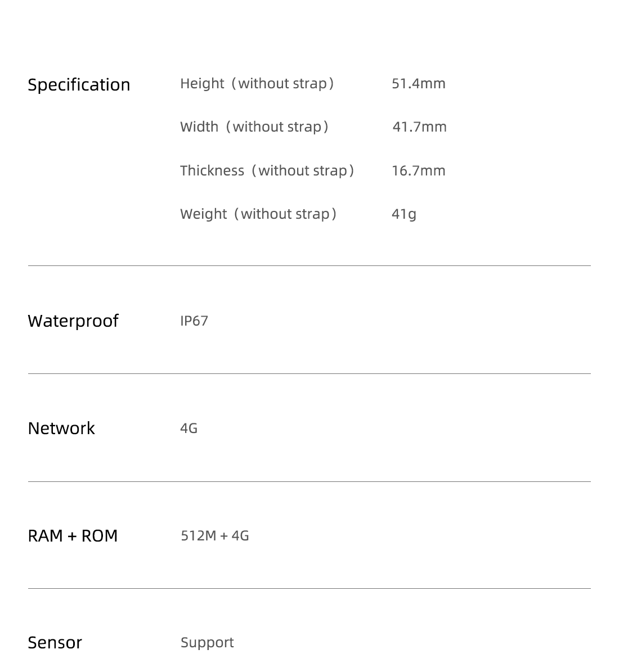Click the Network heading
Screen dimensions: 619x672
coord(61,429)
